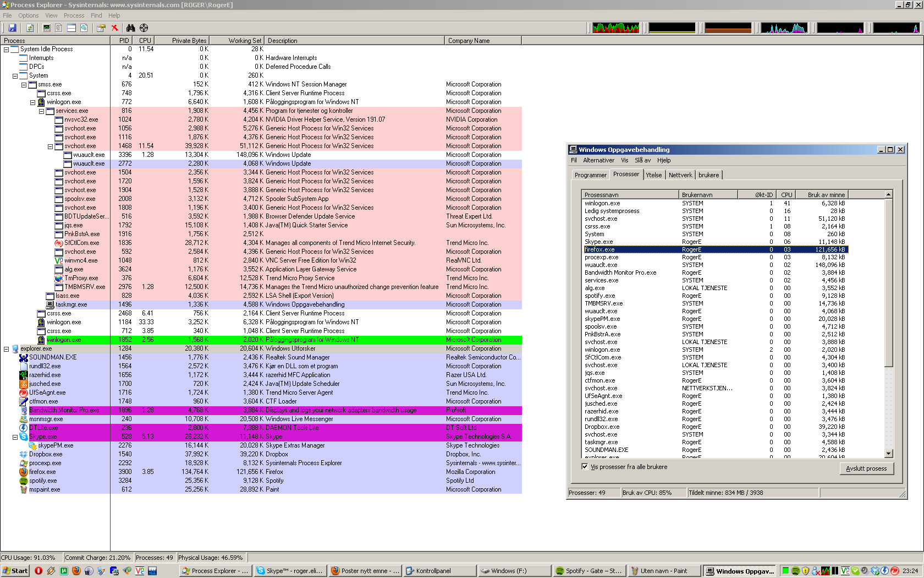Screen dimensions: 924x578
Task: Open Firefox from the quick launch bar
Action: pos(76,571)
